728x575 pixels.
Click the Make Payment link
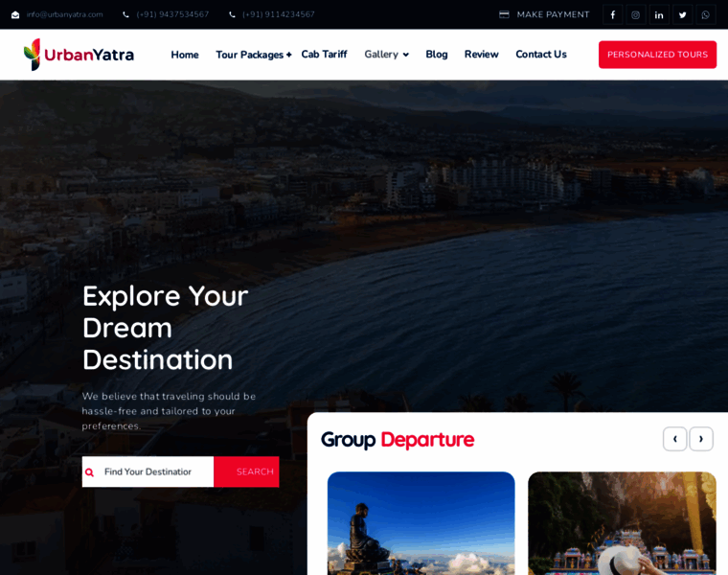(553, 14)
